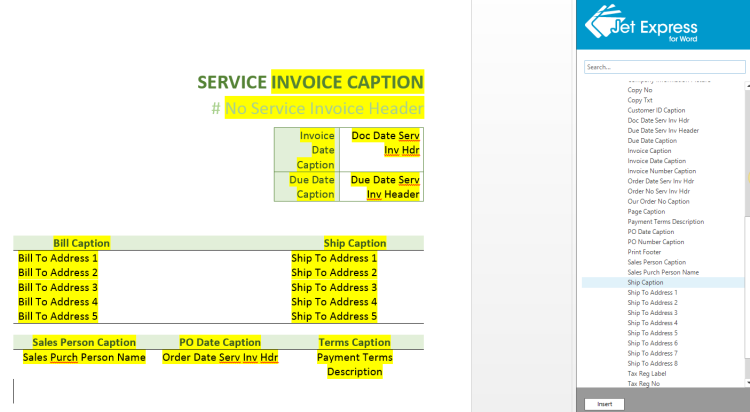Click the Jet Express for Word logo
This screenshot has height=412, width=750.
click(641, 23)
